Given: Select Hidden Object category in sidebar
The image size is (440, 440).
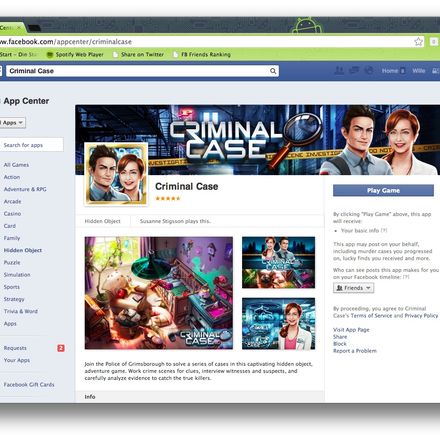Looking at the screenshot, I should (23, 250).
